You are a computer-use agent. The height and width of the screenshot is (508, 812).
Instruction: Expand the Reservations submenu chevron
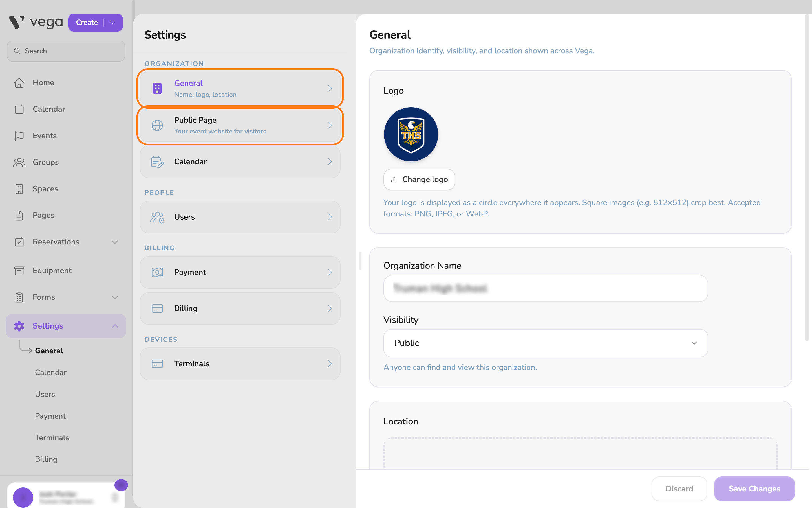click(115, 242)
